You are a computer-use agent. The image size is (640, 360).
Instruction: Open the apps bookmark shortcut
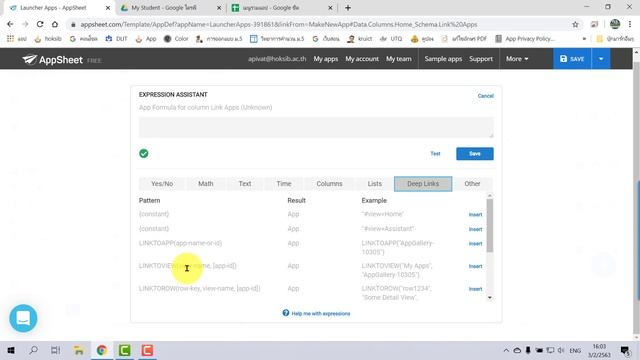point(17,39)
